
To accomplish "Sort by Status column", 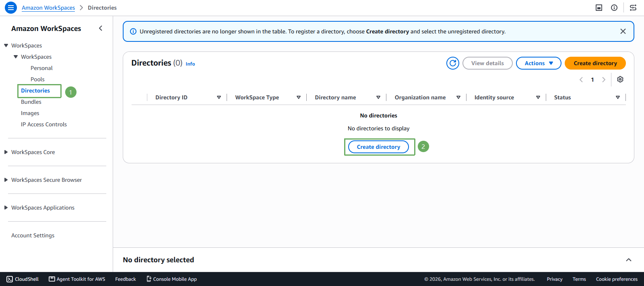I will click(618, 97).
